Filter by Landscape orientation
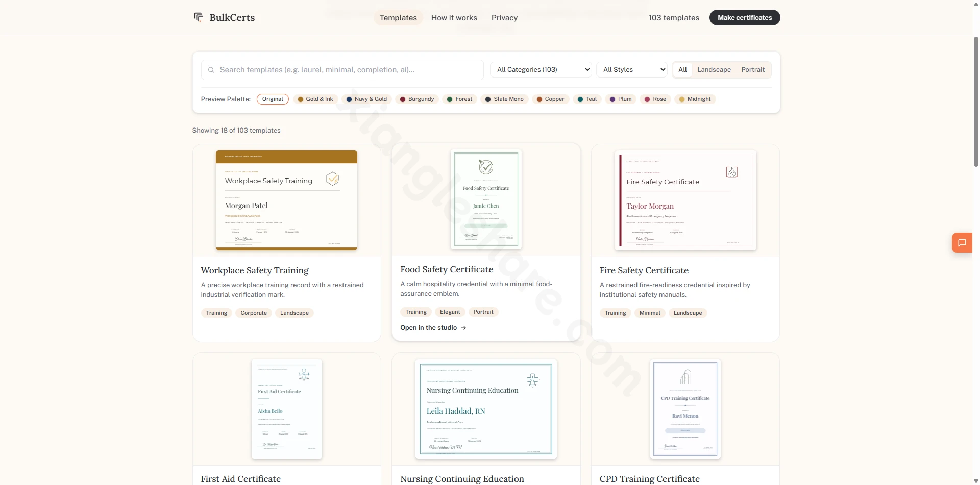980x485 pixels. click(x=714, y=70)
